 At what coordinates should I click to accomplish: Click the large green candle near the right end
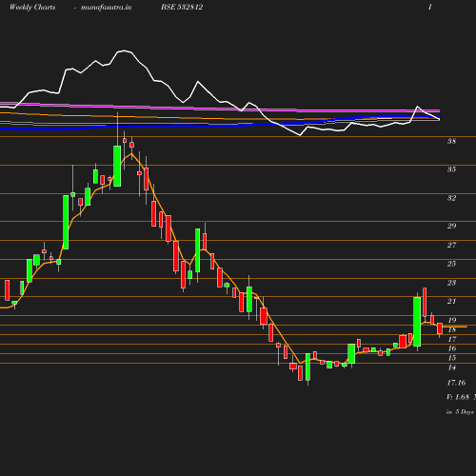(x=417, y=322)
